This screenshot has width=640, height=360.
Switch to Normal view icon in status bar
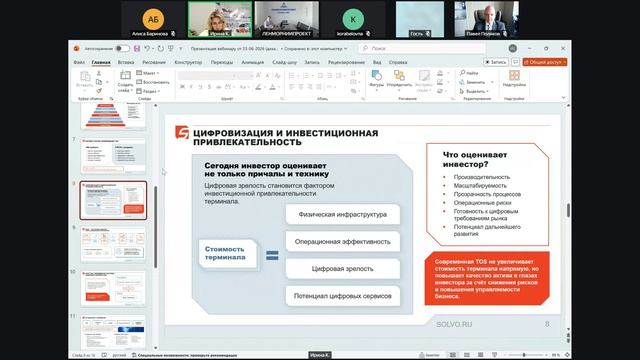[x=453, y=355]
